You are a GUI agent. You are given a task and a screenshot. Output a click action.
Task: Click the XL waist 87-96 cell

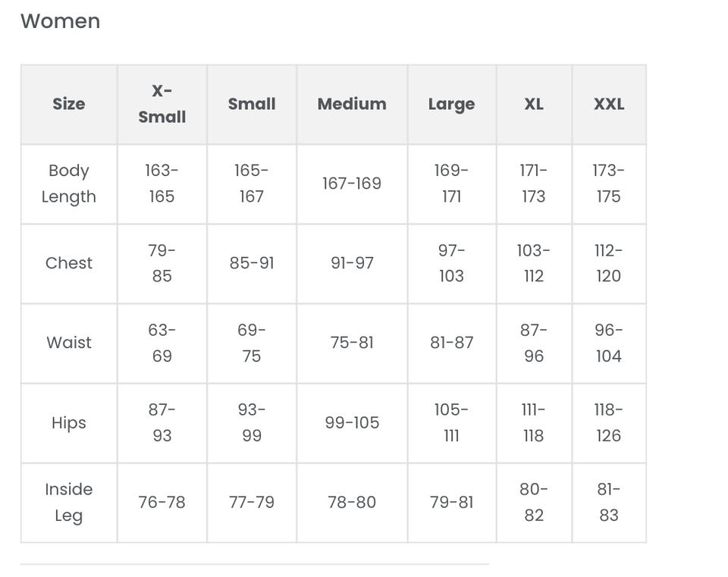pyautogui.click(x=534, y=343)
